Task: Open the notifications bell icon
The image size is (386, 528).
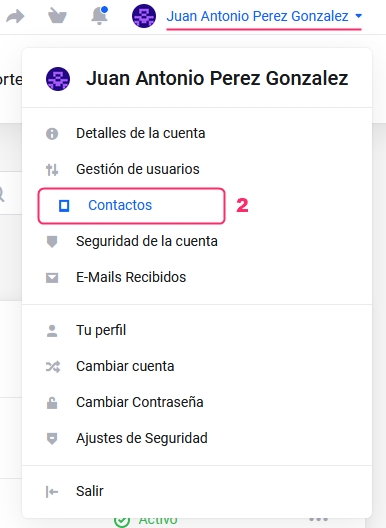Action: pos(100,15)
